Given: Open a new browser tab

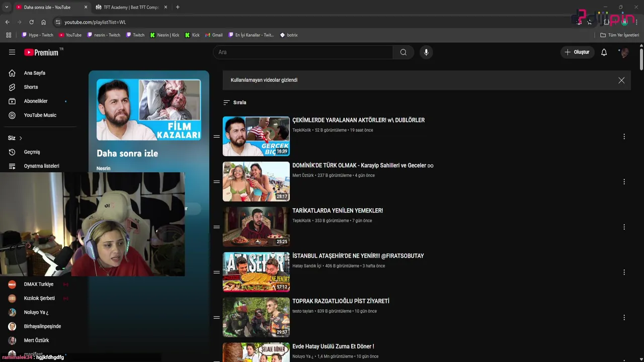Looking at the screenshot, I should tap(178, 7).
